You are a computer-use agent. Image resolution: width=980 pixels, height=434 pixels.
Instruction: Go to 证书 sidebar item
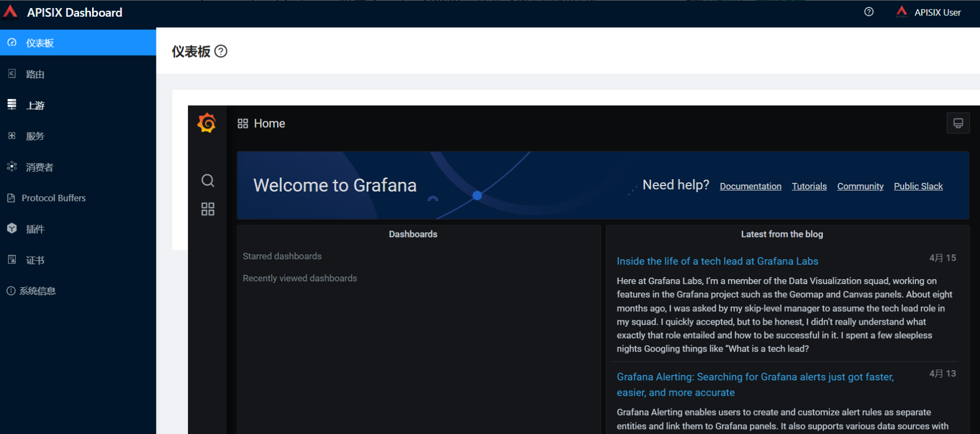click(78, 260)
